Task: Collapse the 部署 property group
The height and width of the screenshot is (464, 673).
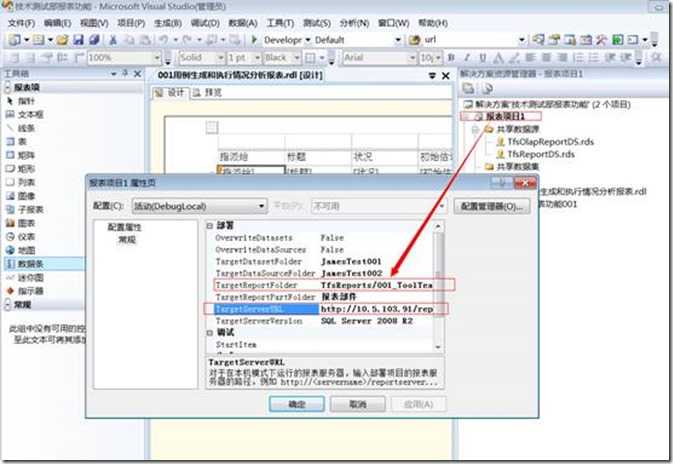Action: [209, 226]
